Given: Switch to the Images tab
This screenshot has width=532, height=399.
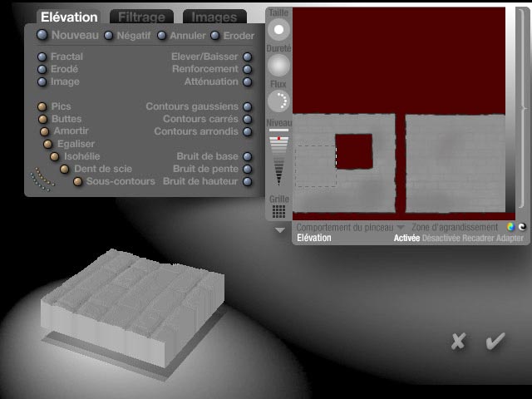Looking at the screenshot, I should coord(214,17).
